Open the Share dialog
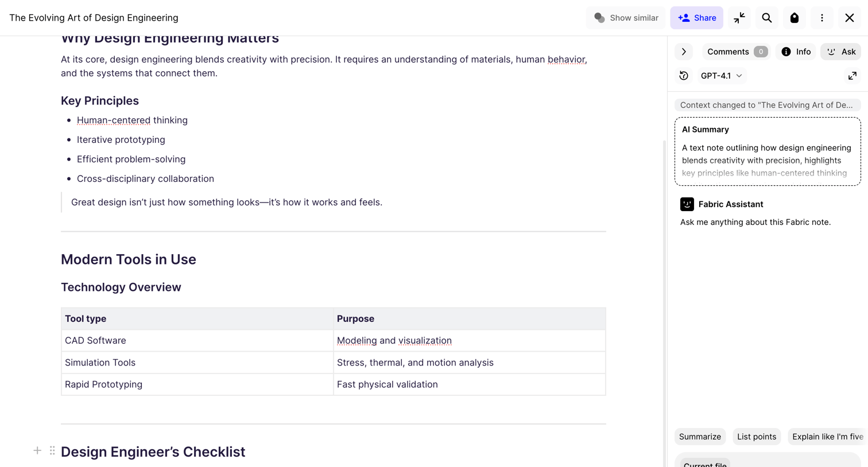Image resolution: width=868 pixels, height=467 pixels. pos(697,18)
